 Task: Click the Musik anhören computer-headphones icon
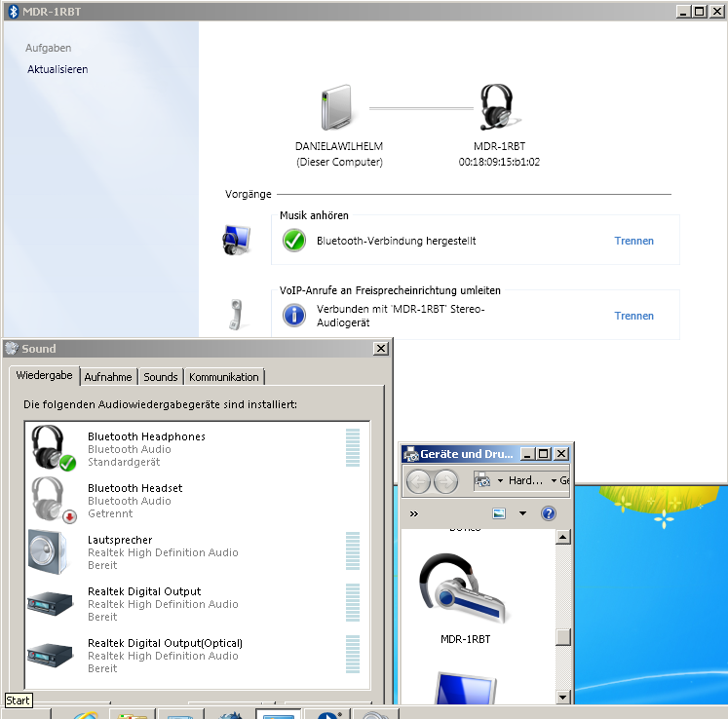(236, 240)
